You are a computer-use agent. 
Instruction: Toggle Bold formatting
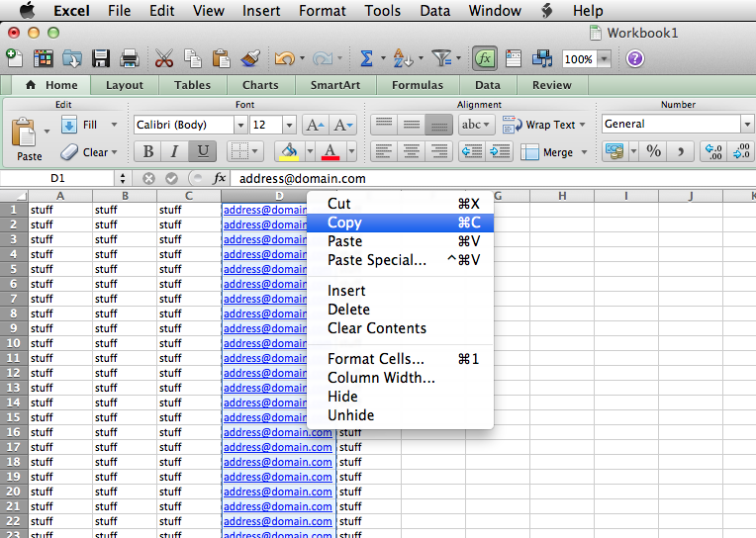(148, 151)
